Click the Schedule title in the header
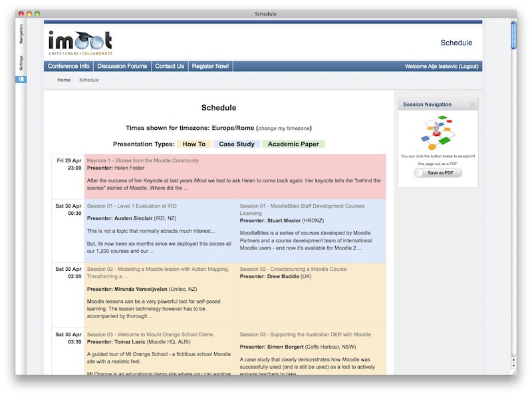 click(x=456, y=43)
